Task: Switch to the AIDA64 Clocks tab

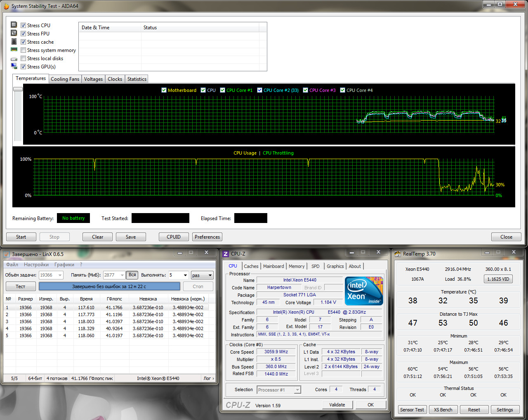Action: tap(115, 79)
